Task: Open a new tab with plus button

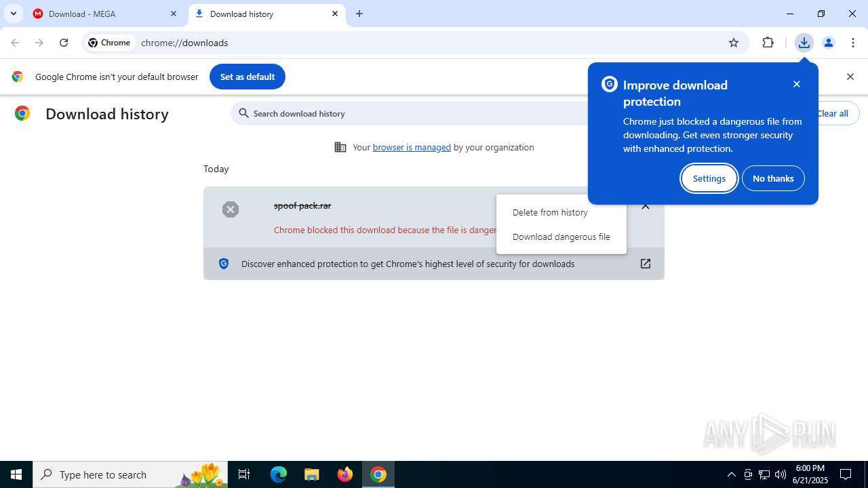Action: pyautogui.click(x=359, y=14)
